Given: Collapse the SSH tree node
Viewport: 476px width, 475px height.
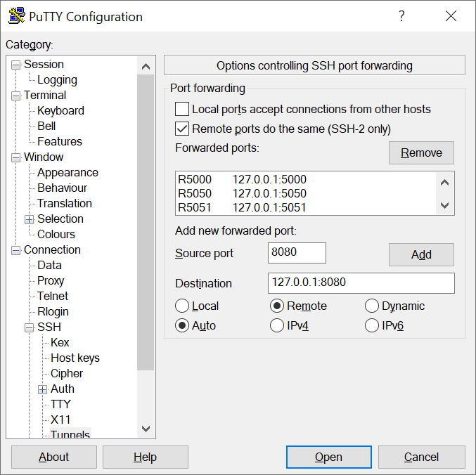Looking at the screenshot, I should click(x=29, y=327).
